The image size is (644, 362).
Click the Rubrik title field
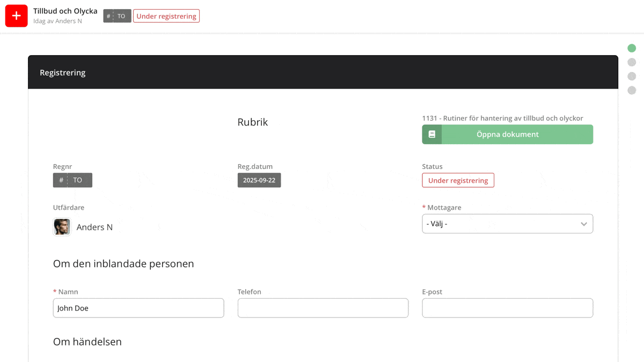pyautogui.click(x=253, y=122)
